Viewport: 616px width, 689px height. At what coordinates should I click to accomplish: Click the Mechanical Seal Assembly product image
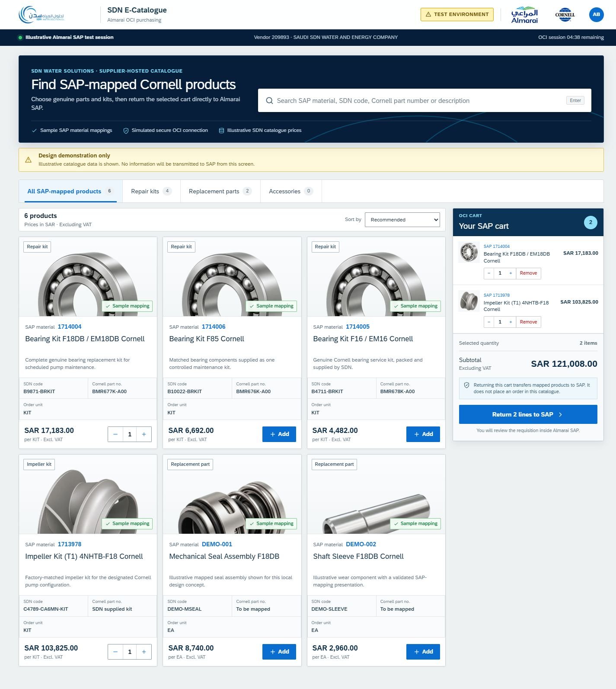232,494
